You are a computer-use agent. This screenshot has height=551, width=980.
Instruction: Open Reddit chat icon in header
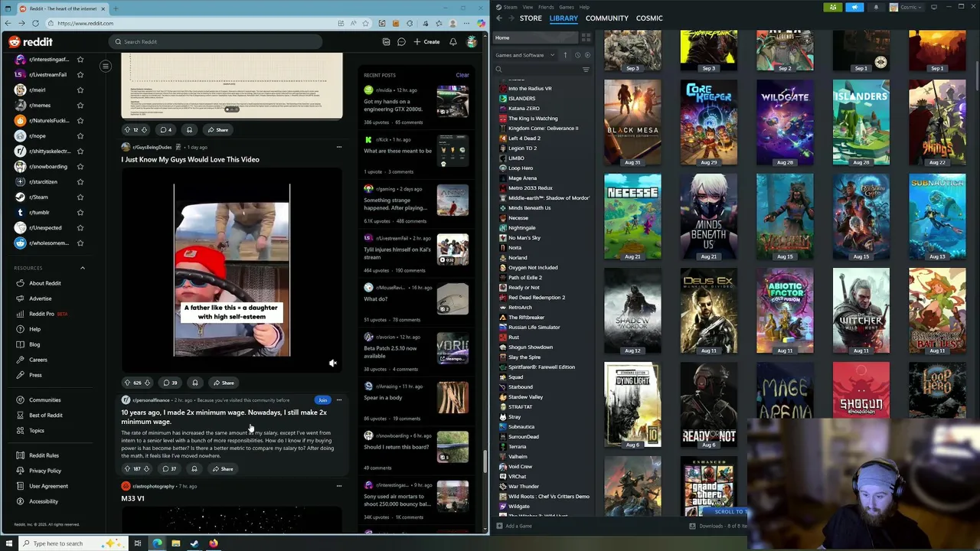tap(401, 42)
